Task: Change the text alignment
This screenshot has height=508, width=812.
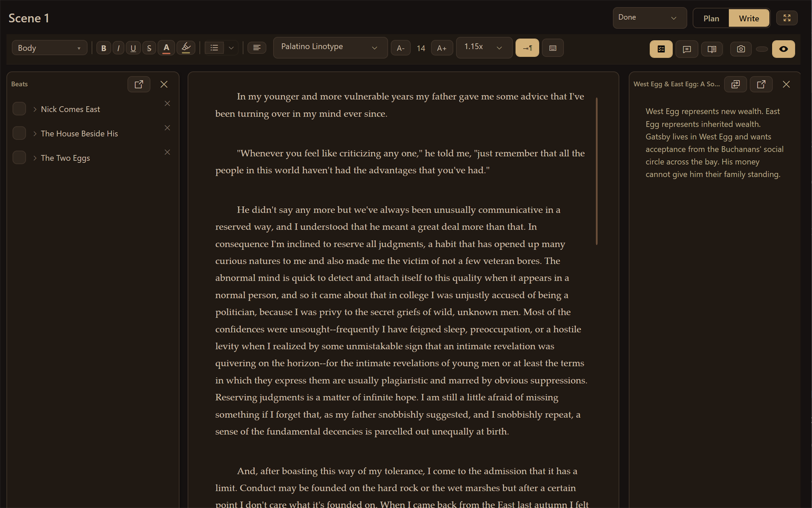Action: click(257, 48)
